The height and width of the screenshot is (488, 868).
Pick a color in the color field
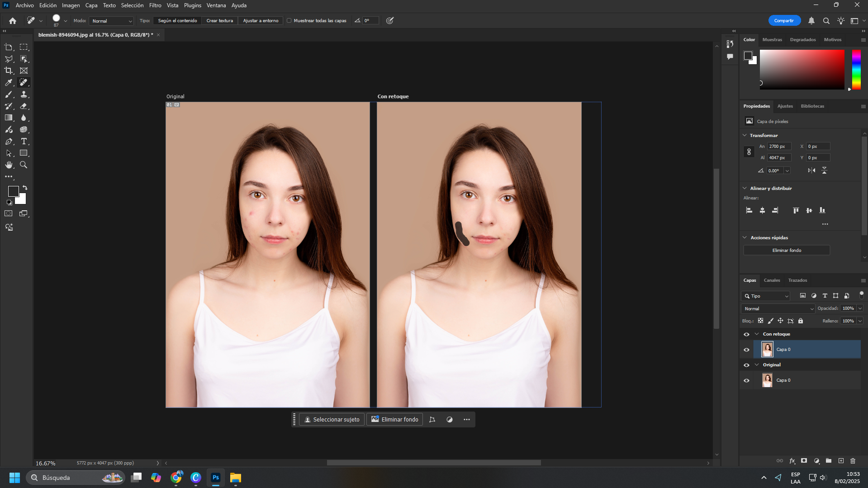tap(802, 69)
